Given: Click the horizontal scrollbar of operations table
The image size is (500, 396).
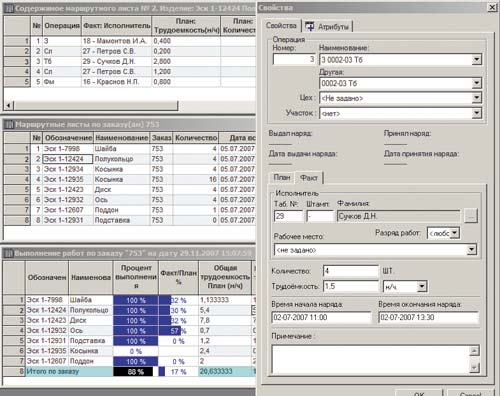Looking at the screenshot, I should click(x=96, y=106).
